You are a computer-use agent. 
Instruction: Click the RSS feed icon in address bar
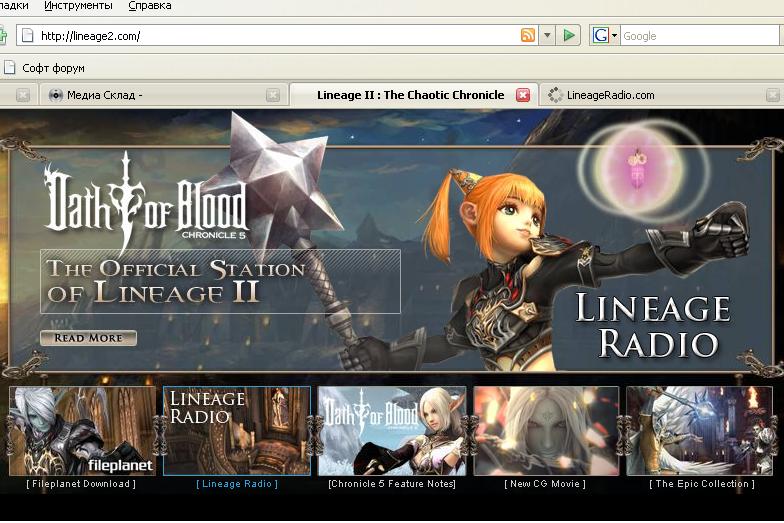[528, 36]
